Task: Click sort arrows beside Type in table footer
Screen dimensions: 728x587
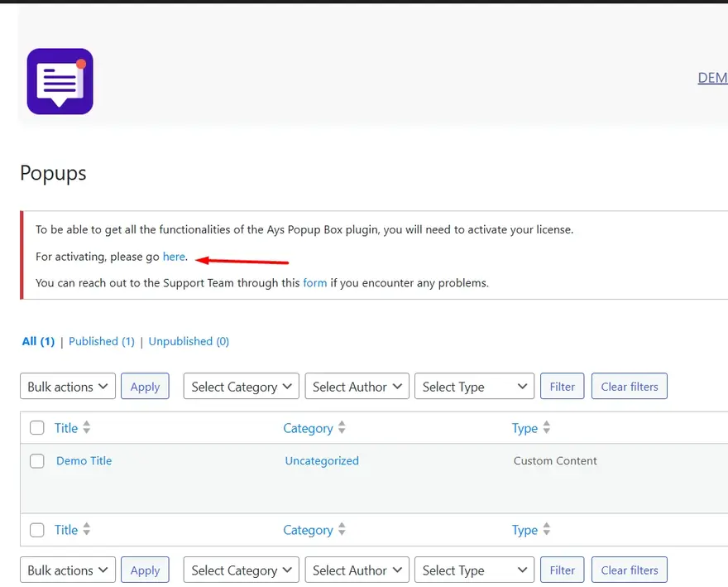Action: (546, 530)
